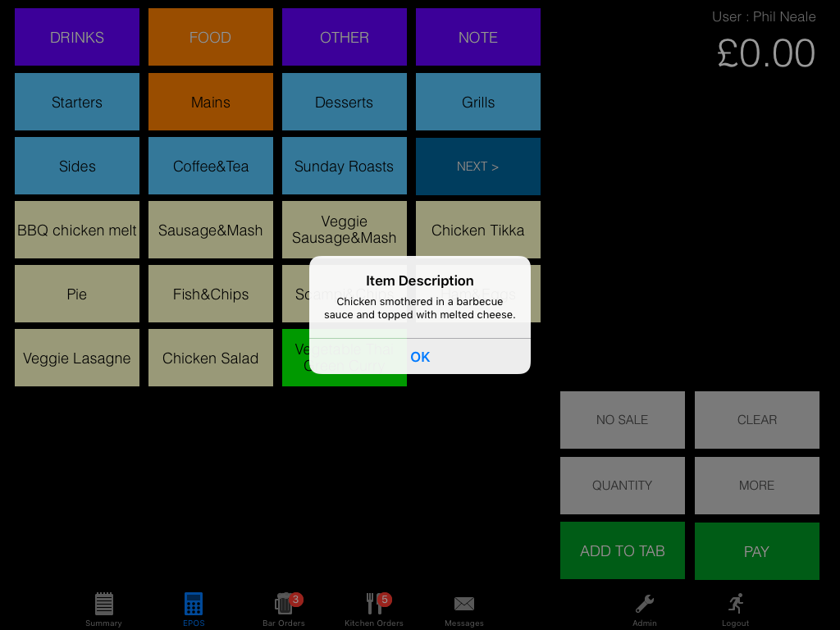Switch to the DRINKS category
The image size is (840, 630).
[77, 37]
